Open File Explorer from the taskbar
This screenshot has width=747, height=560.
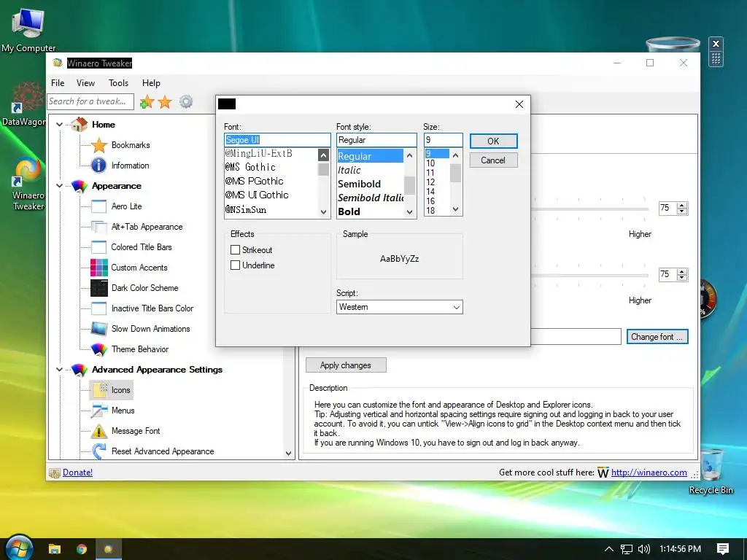(x=54, y=549)
